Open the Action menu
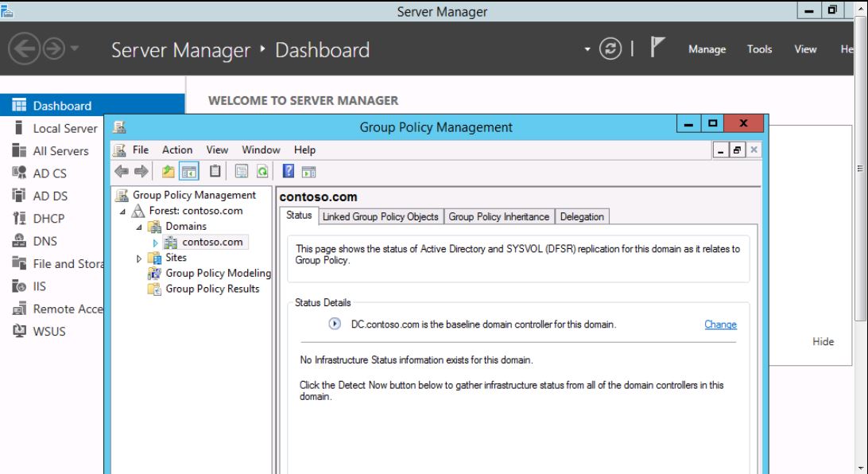The image size is (868, 474). (x=177, y=150)
